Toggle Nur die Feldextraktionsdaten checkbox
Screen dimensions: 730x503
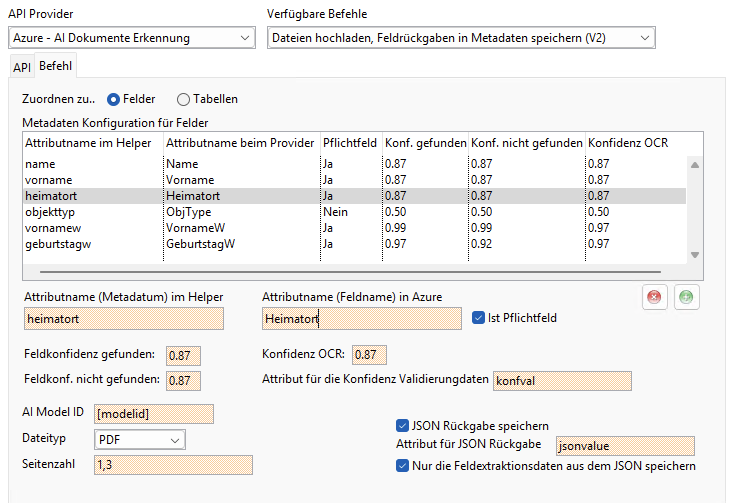403,465
